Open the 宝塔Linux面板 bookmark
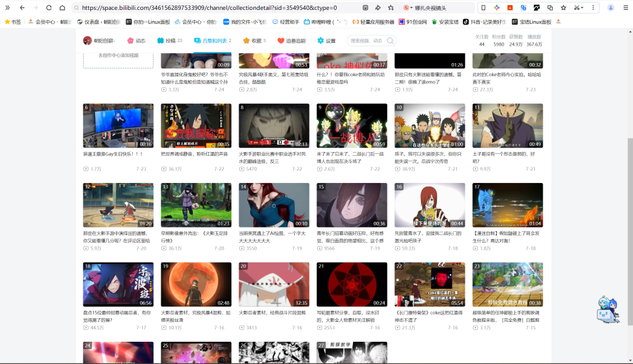 531,22
